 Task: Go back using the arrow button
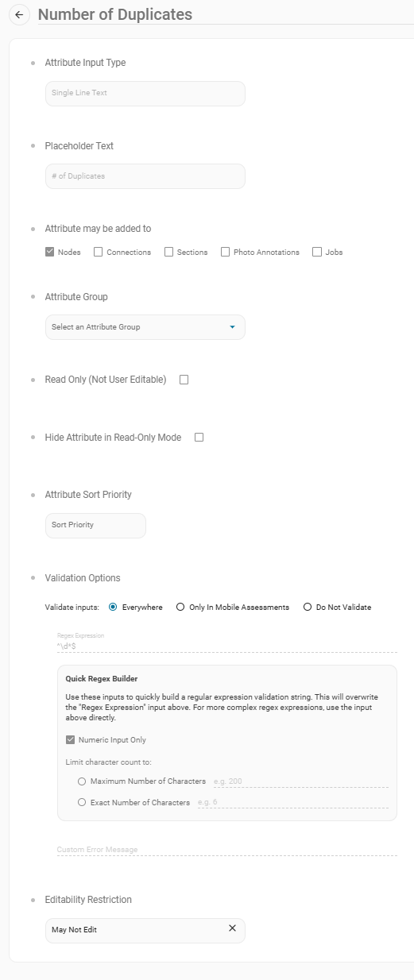pyautogui.click(x=19, y=14)
